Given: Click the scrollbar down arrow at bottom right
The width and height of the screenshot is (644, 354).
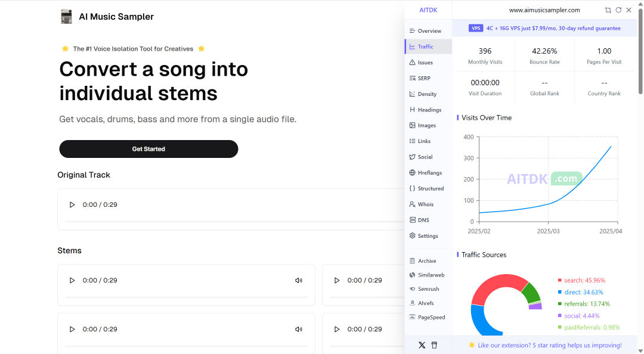Looking at the screenshot, I should point(640,350).
